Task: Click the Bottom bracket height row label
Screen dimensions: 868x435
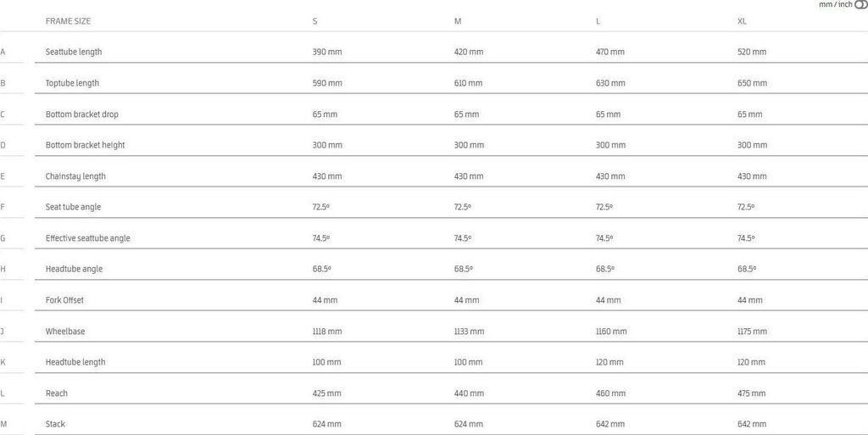Action: point(85,145)
